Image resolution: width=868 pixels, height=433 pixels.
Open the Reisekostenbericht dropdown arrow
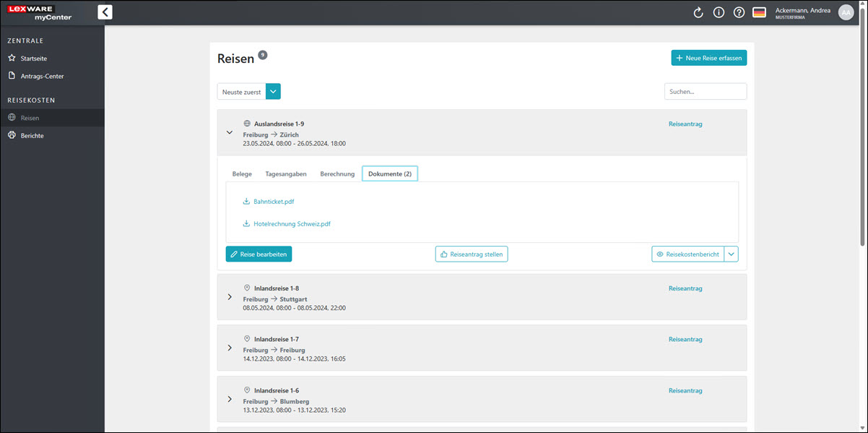732,254
